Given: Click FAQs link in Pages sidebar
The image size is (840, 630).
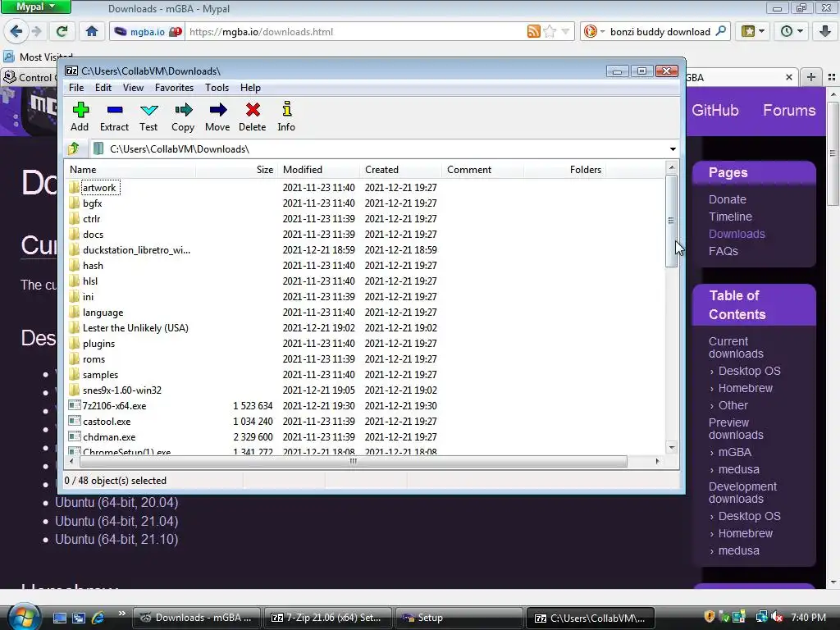Looking at the screenshot, I should coord(724,251).
